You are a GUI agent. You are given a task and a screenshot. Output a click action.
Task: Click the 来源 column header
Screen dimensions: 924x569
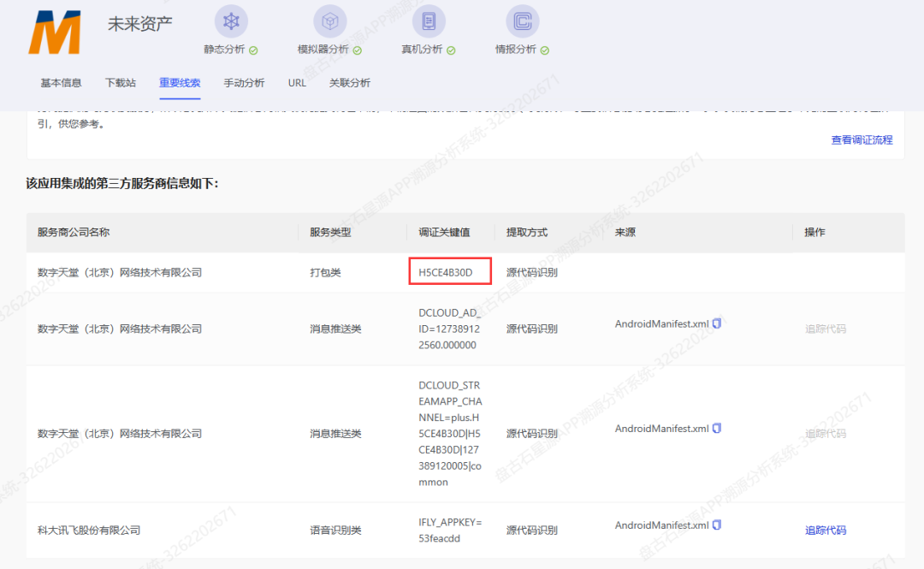coord(625,233)
